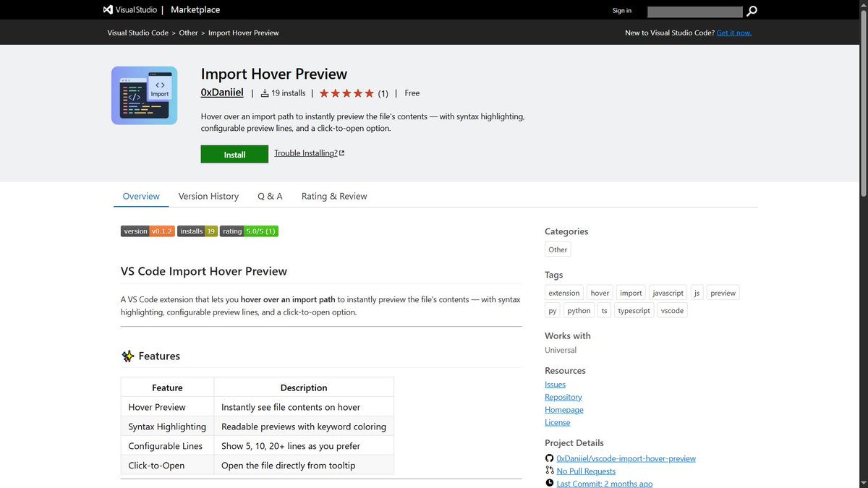Click the Import Hover Preview extension icon
This screenshot has width=868, height=488.
[x=144, y=95]
